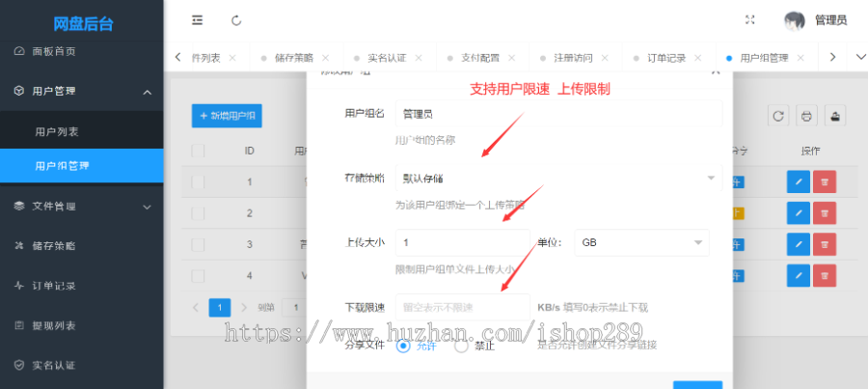
Task: Switch to the 用户组管理 tab
Action: tap(764, 58)
